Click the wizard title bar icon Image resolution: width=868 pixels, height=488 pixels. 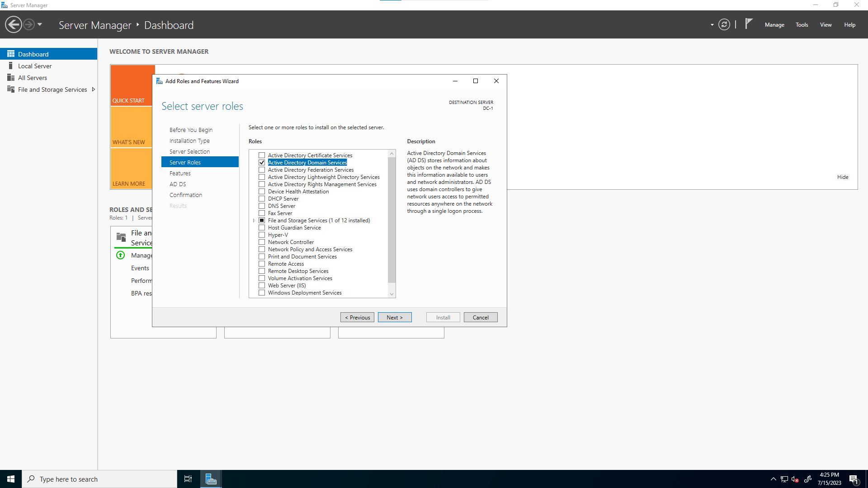click(159, 81)
